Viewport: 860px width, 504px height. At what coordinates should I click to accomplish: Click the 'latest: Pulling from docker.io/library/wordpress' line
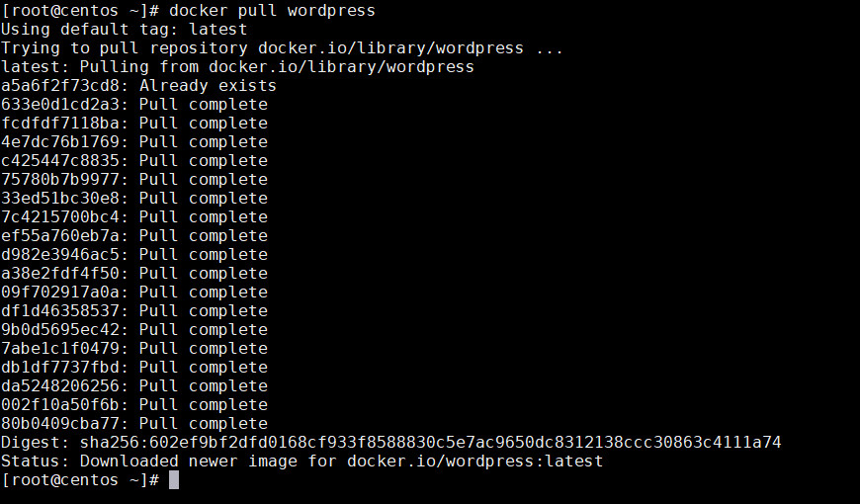click(237, 67)
